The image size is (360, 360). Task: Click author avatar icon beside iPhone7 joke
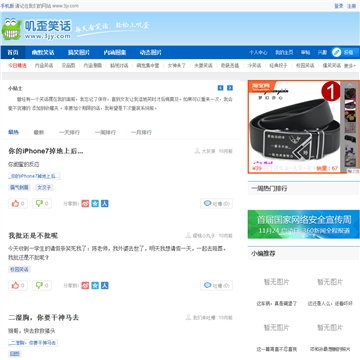(197, 151)
